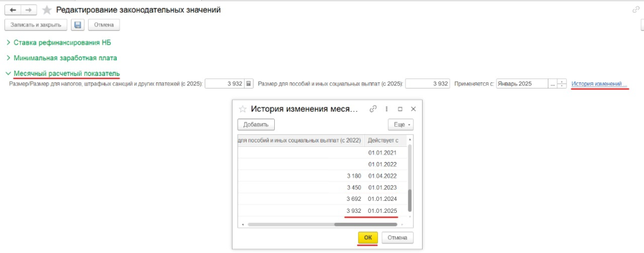The image size is (644, 253).
Task: Click the forward navigation arrow
Action: pyautogui.click(x=28, y=10)
